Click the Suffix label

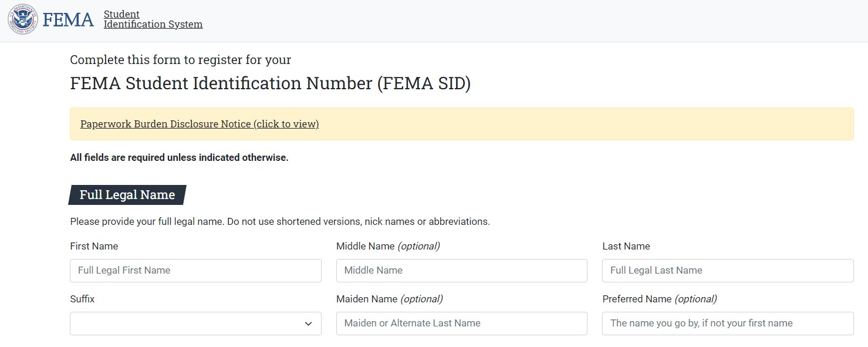[x=82, y=299]
